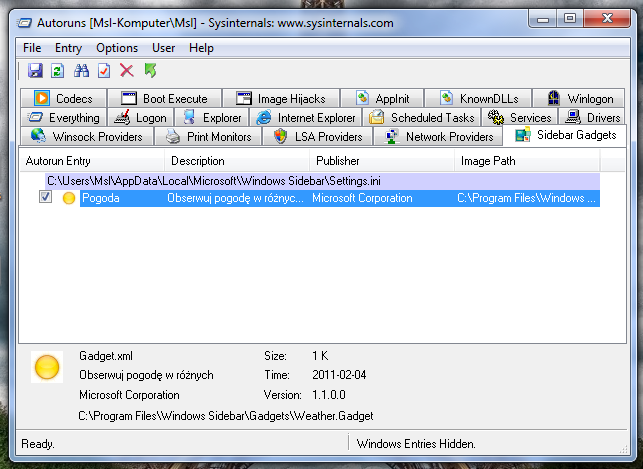This screenshot has height=469, width=643.
Task: Open the Logon tab
Action: pyautogui.click(x=140, y=118)
